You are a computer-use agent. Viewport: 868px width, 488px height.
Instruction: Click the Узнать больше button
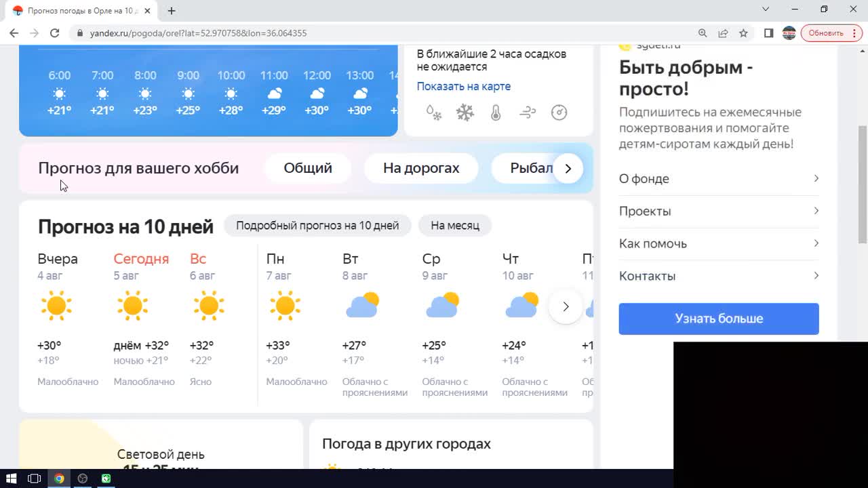pyautogui.click(x=719, y=319)
